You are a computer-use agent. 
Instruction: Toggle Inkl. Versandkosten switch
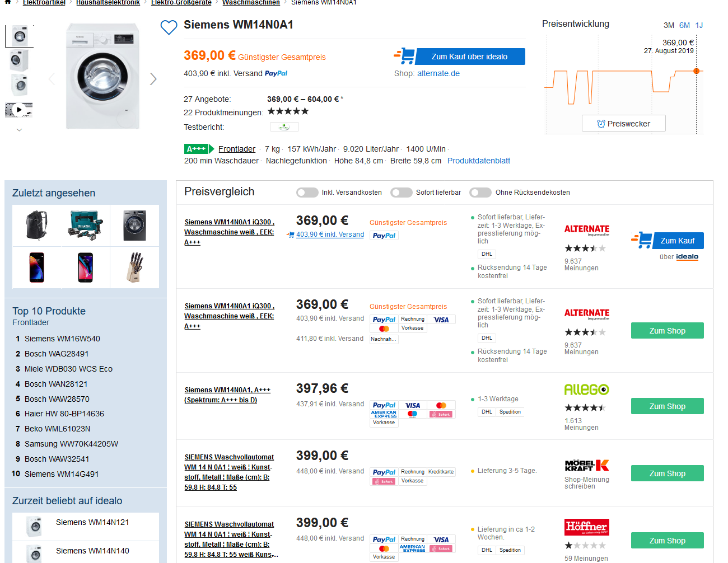coord(307,193)
